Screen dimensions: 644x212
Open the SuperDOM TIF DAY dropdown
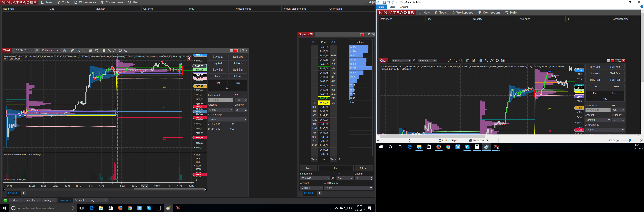pos(345,178)
